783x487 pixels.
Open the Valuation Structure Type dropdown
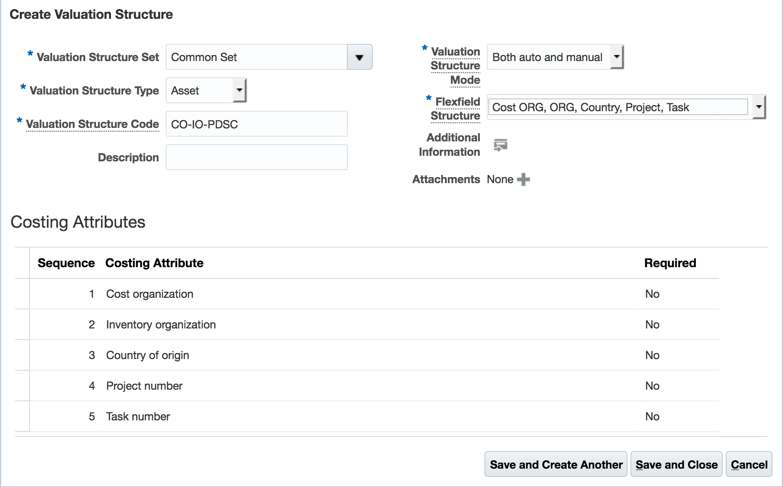pyautogui.click(x=239, y=91)
